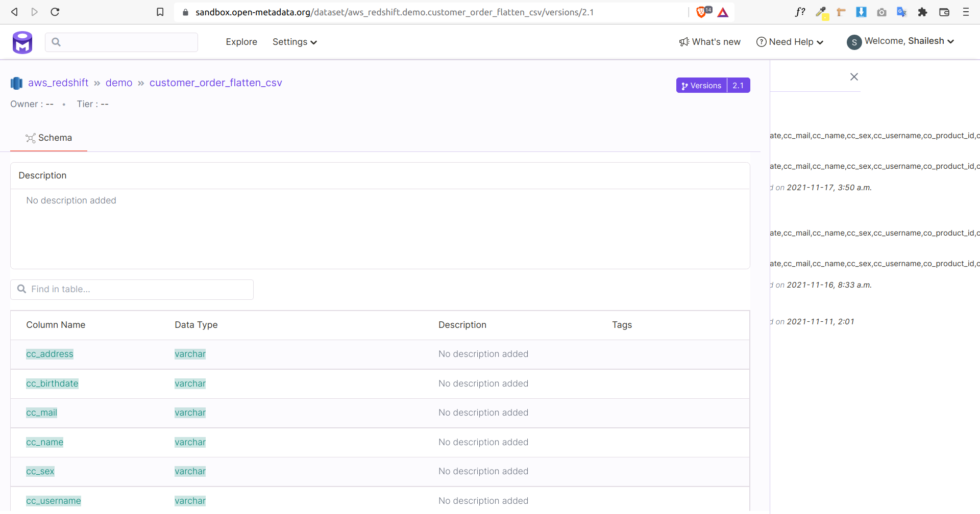This screenshot has width=980, height=514.
Task: Open the extensions puzzle piece icon
Action: (x=922, y=12)
